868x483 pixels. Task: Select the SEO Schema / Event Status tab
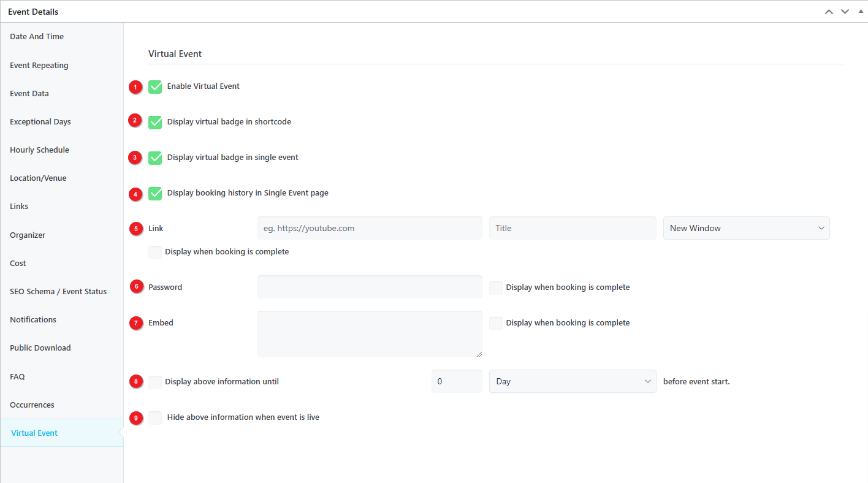58,292
